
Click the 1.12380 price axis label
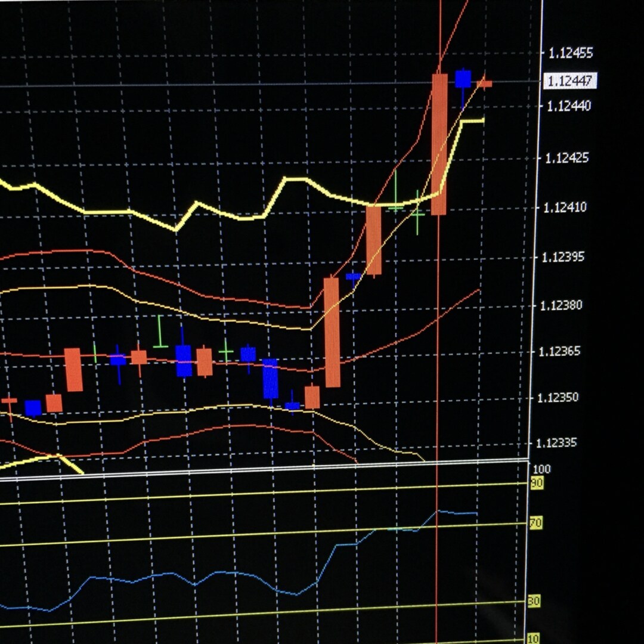coord(562,305)
